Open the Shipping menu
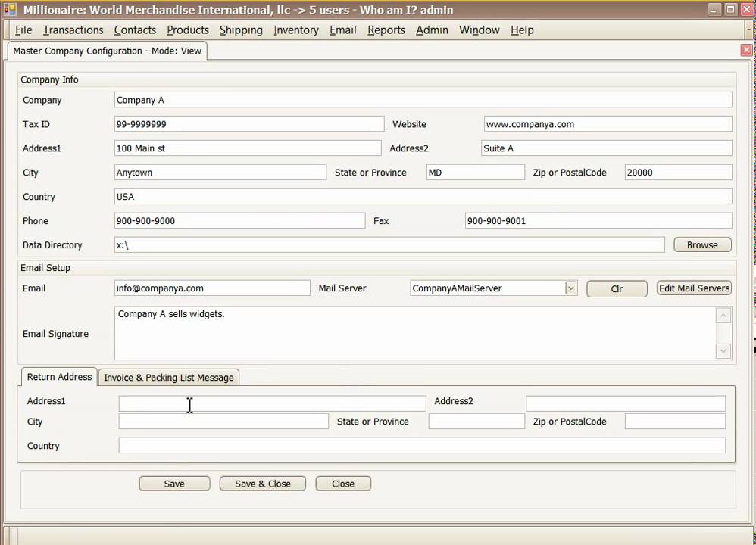The width and height of the screenshot is (756, 545). pos(241,30)
